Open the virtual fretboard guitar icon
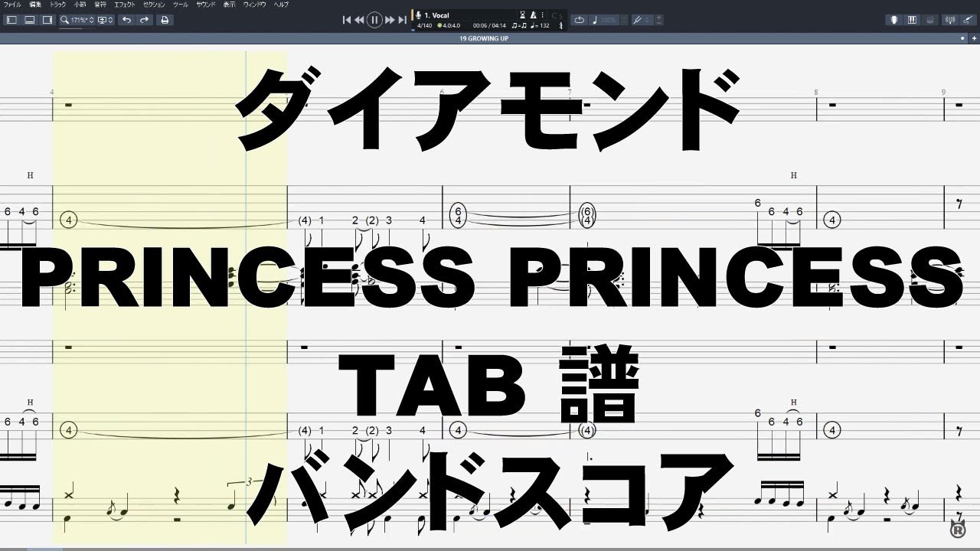This screenshot has width=980, height=551. tap(894, 19)
